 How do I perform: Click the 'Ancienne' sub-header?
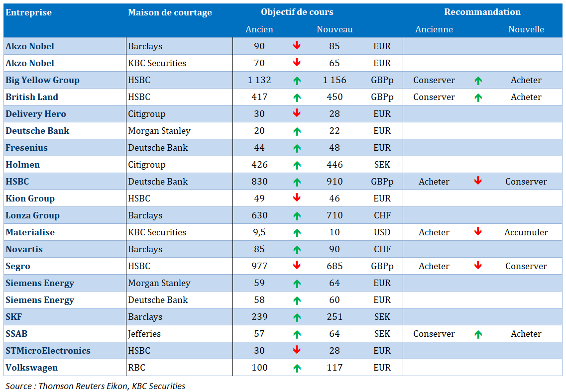434,29
